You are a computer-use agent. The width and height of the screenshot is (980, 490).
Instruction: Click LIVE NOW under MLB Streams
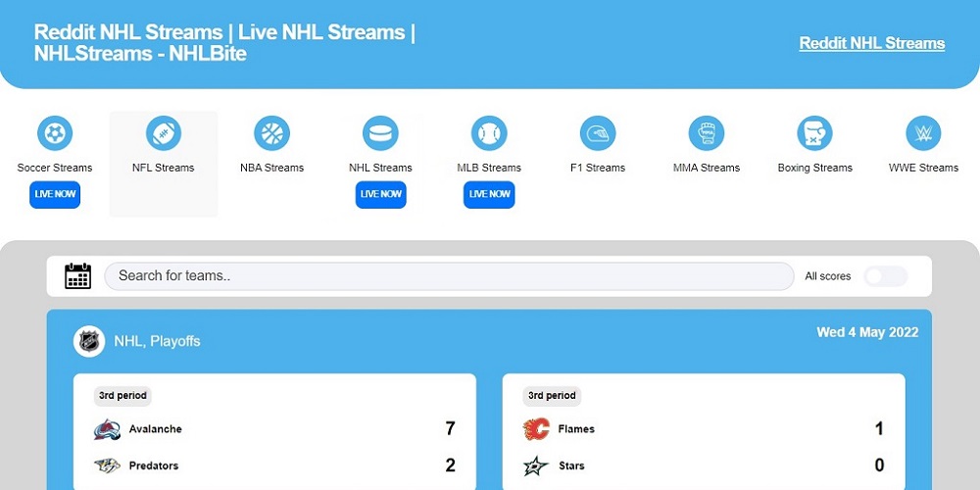point(489,194)
